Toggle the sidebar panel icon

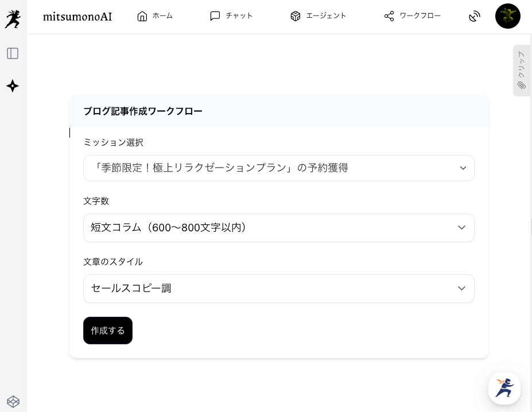[x=13, y=53]
